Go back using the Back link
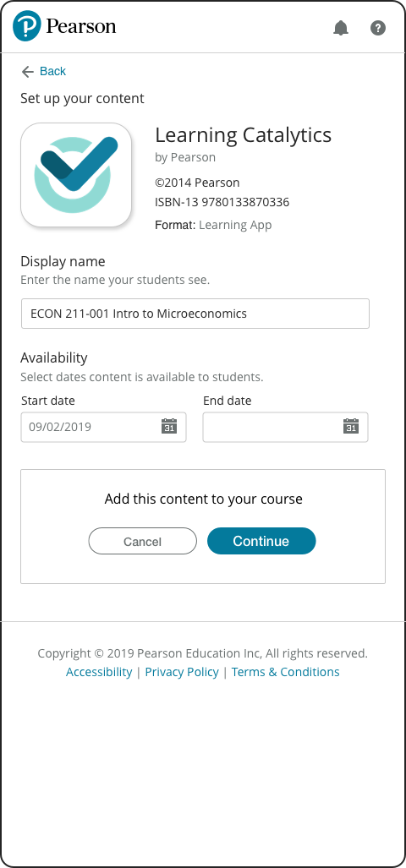 click(x=52, y=71)
